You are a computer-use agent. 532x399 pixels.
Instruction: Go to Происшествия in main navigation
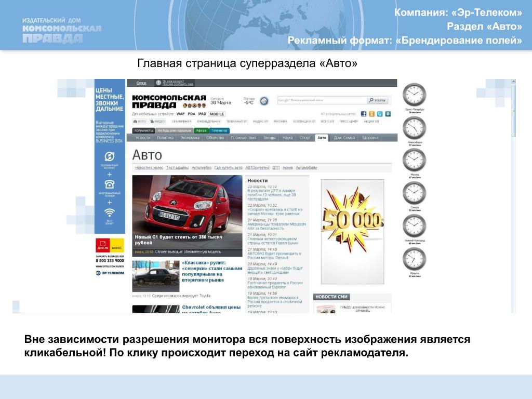click(x=244, y=138)
